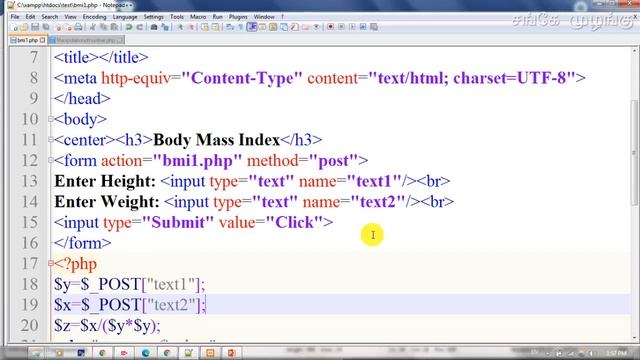
Task: Collapse the body tag fold on line 10
Action: [51, 119]
